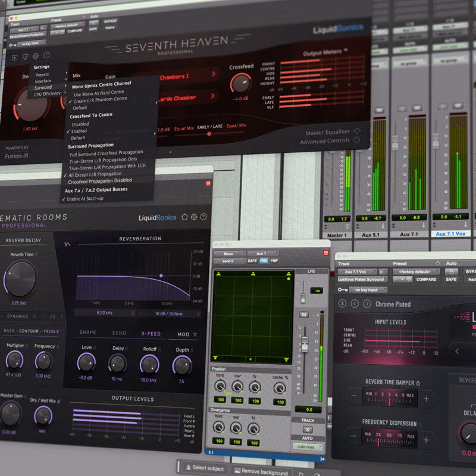Click Remove background button
Viewport: 476px width, 476px height.
coord(261,471)
